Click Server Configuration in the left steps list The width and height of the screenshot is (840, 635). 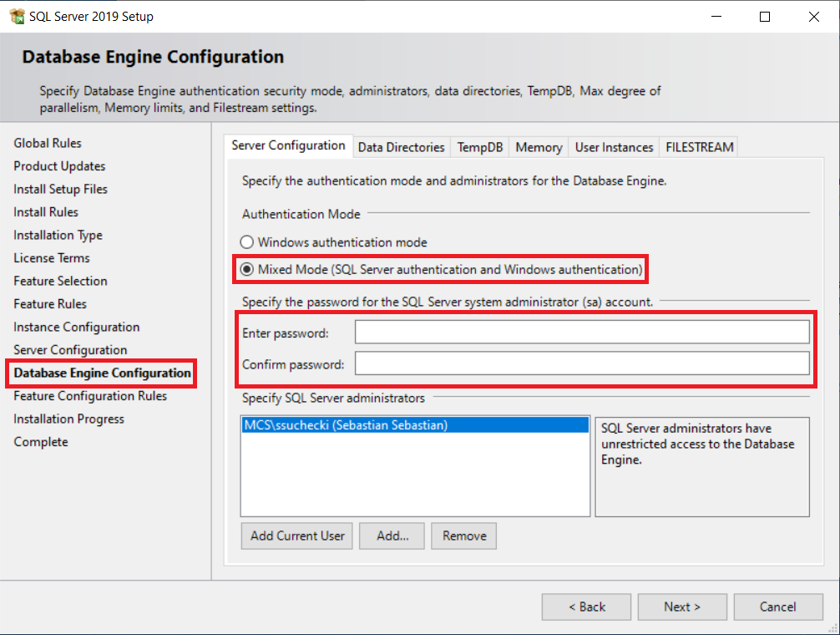pyautogui.click(x=70, y=350)
